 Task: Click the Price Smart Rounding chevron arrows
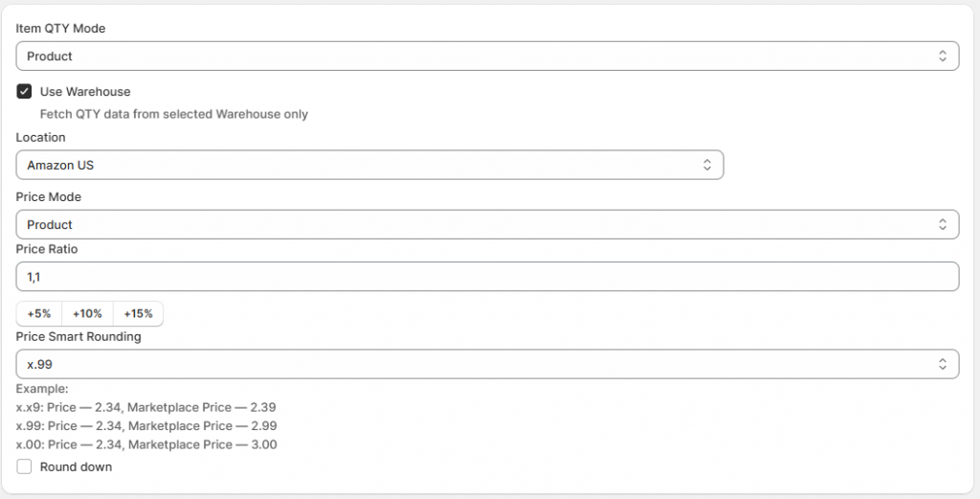pos(943,364)
